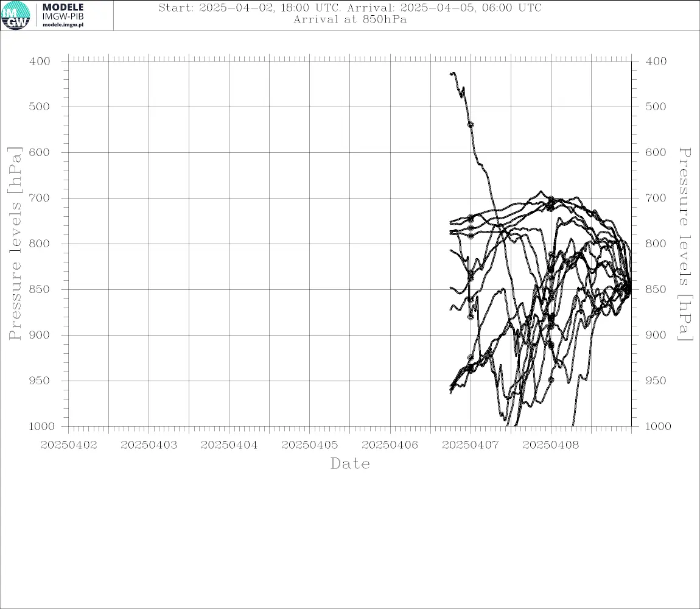Click date label 20250403

coord(149,445)
